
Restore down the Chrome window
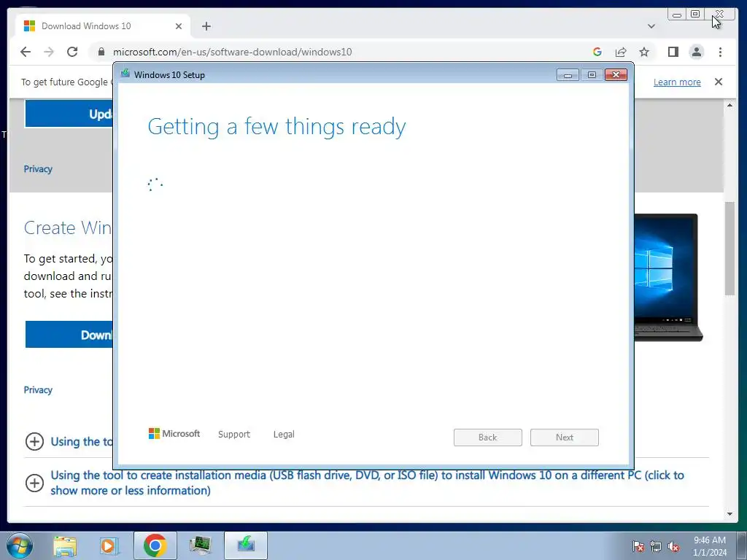tap(695, 15)
